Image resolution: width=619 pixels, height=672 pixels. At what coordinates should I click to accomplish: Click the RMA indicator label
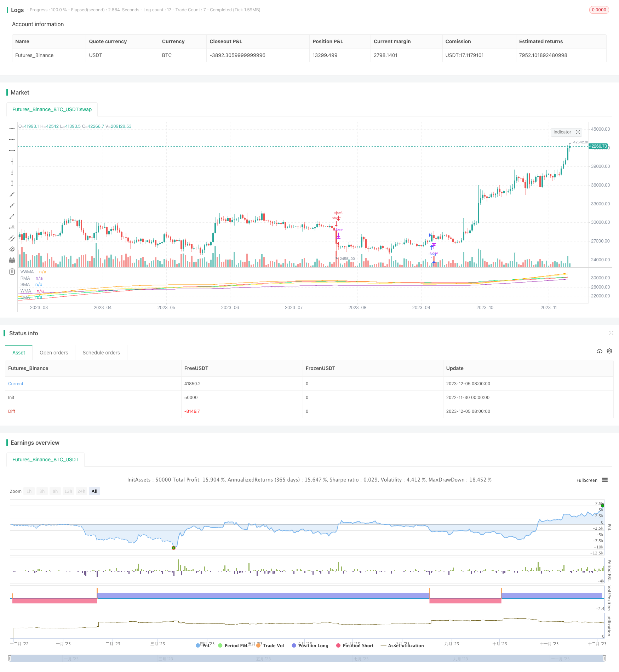[x=25, y=278]
